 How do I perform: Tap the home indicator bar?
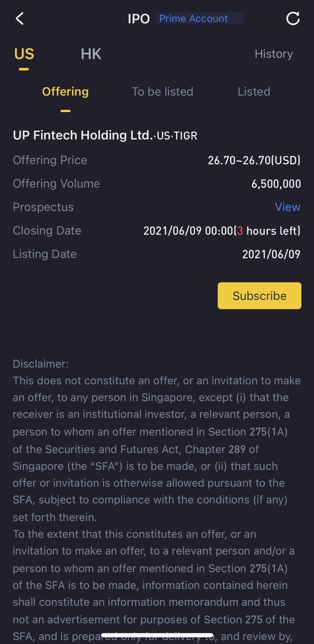(x=157, y=635)
